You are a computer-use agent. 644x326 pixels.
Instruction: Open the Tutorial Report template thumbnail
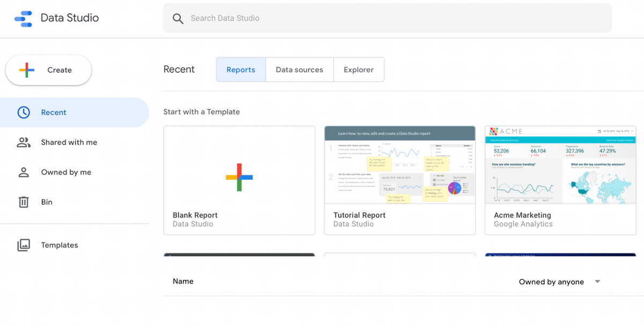pyautogui.click(x=400, y=165)
